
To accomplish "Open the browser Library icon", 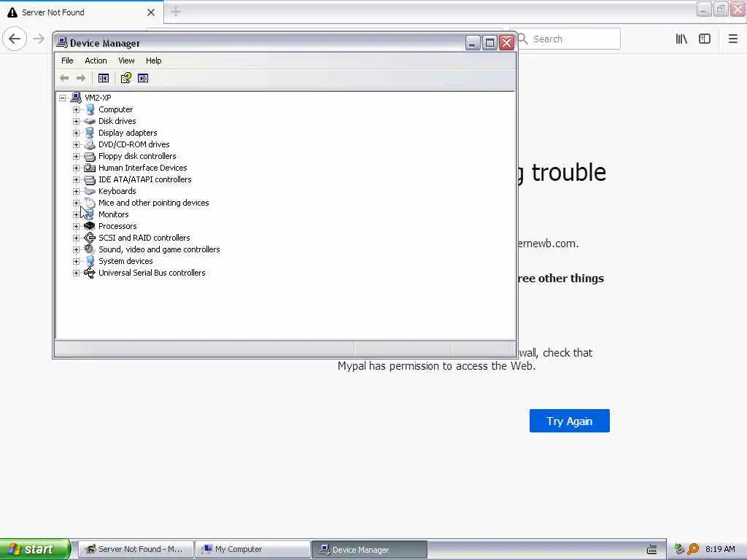I will click(x=681, y=39).
